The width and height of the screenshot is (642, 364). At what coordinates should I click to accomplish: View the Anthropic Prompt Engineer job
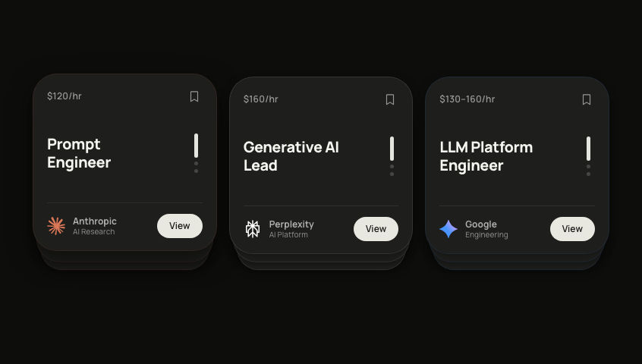click(x=180, y=226)
